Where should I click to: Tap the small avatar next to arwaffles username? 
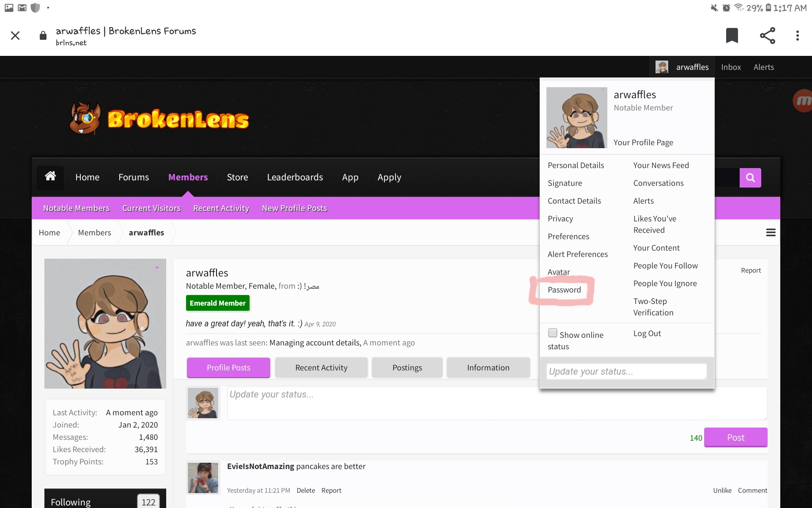pos(661,67)
